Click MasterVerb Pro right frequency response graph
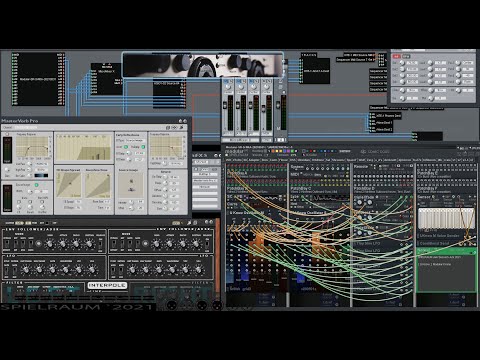Screen dimensions: 480x360 (x=166, y=147)
